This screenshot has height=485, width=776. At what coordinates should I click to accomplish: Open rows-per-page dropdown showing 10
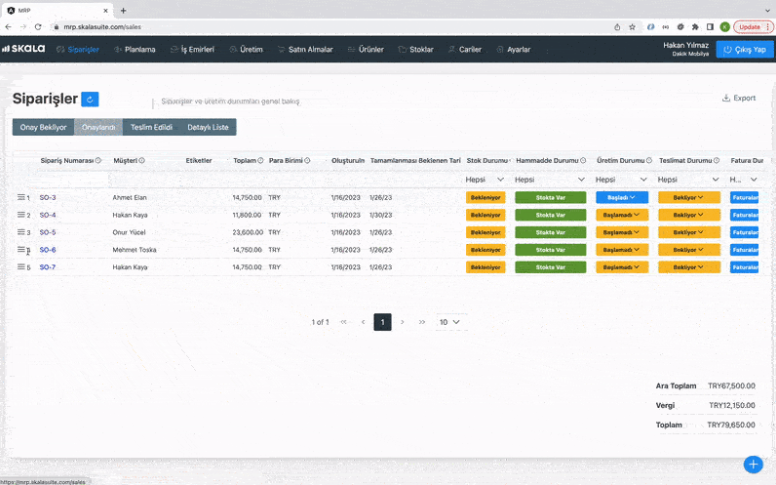tap(450, 322)
